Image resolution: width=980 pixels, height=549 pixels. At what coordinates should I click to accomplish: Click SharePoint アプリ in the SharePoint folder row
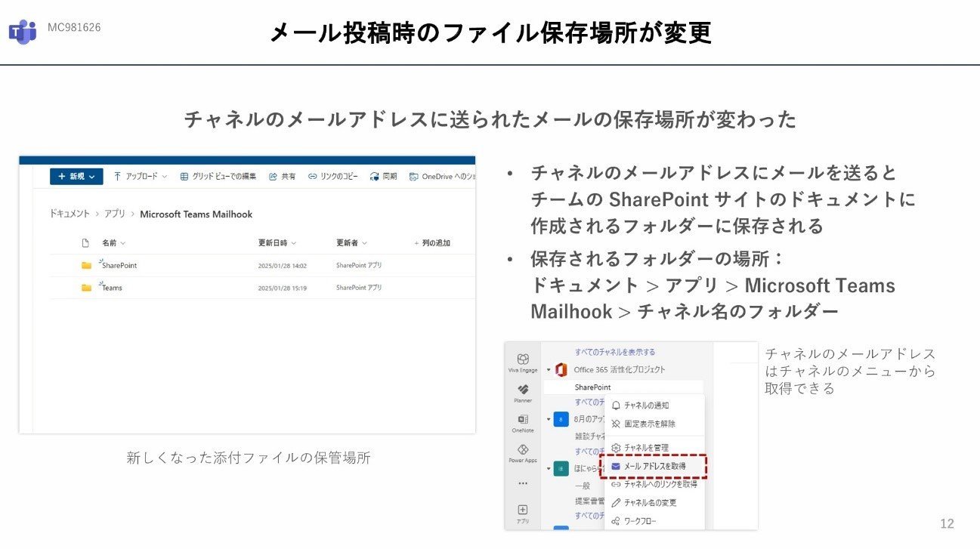pos(359,266)
